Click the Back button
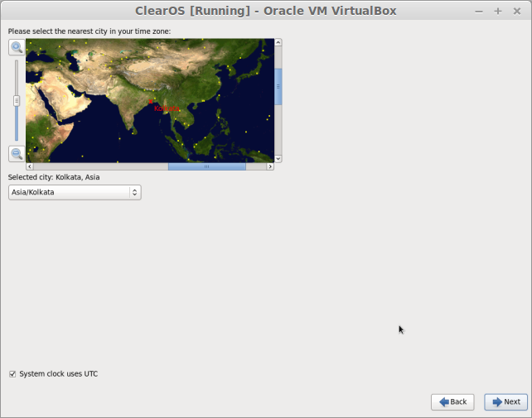Viewport: 532px width, 418px height. [x=452, y=401]
